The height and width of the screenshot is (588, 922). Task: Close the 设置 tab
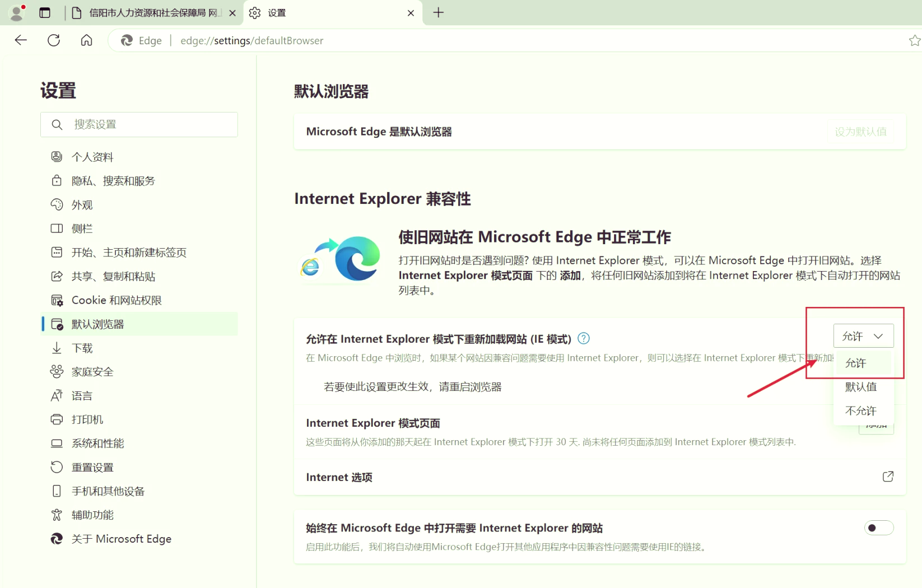(411, 13)
